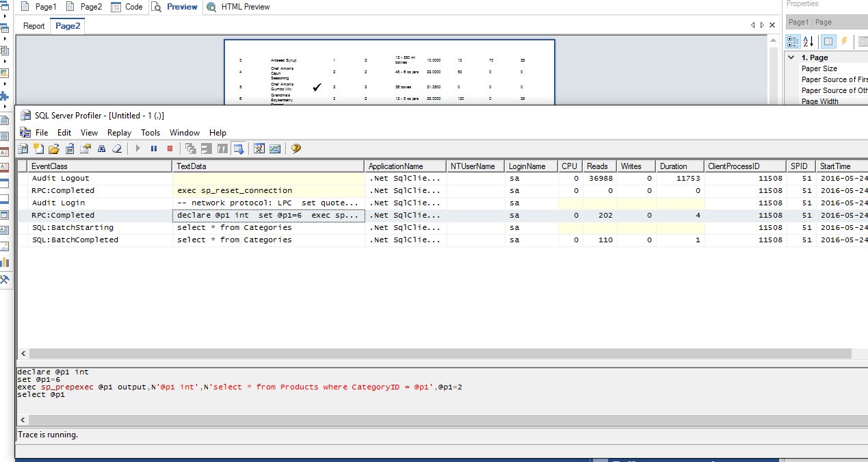The height and width of the screenshot is (462, 868).
Task: Open the Window menu in Profiler
Action: (x=185, y=133)
